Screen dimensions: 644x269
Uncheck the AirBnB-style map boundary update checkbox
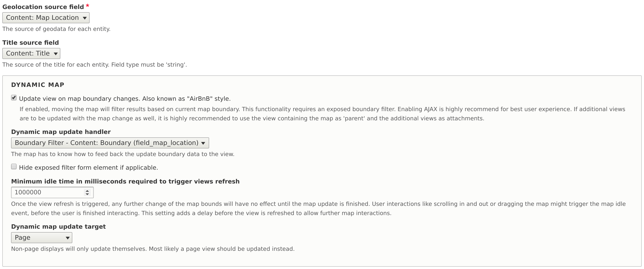[x=14, y=98]
